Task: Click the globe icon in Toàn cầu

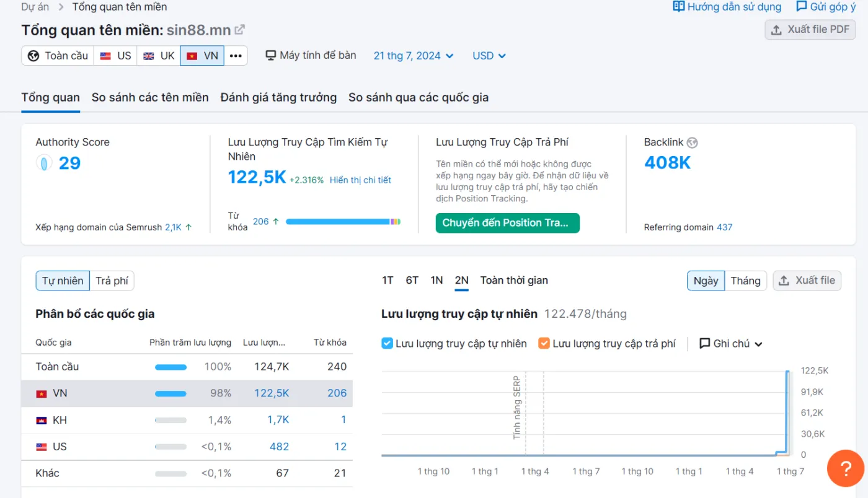Action: pyautogui.click(x=33, y=56)
